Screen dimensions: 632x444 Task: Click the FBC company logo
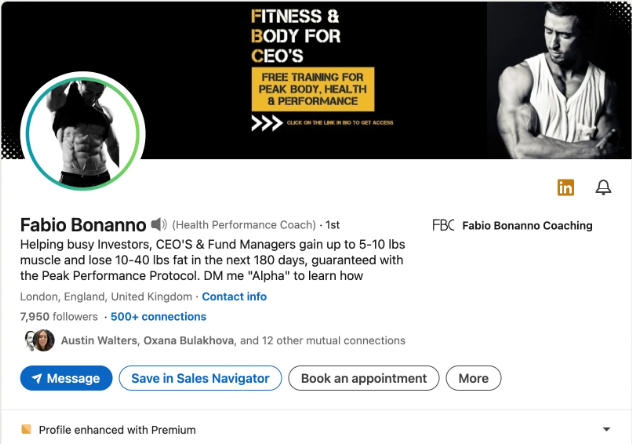[442, 226]
